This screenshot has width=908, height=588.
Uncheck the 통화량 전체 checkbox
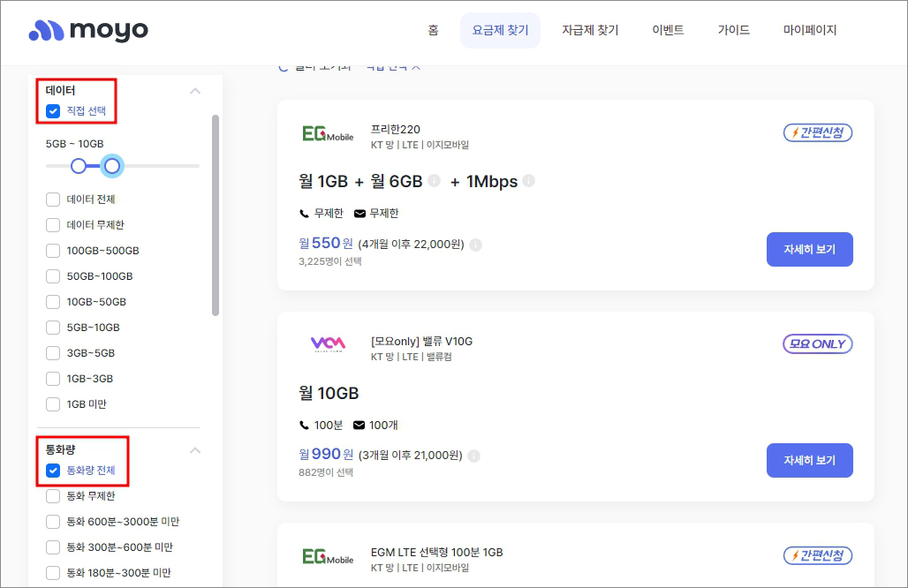[x=53, y=471]
